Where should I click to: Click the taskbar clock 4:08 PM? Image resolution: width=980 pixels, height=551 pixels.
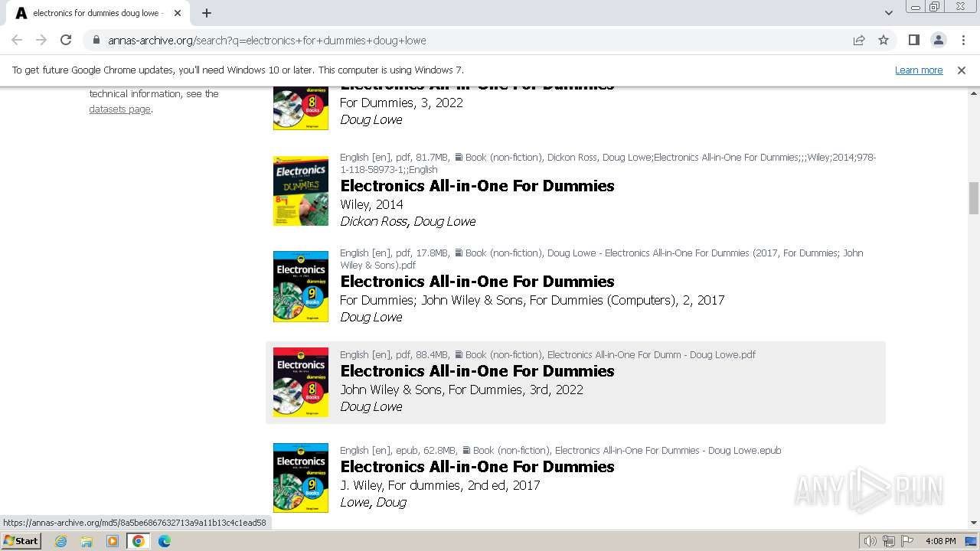click(x=940, y=541)
